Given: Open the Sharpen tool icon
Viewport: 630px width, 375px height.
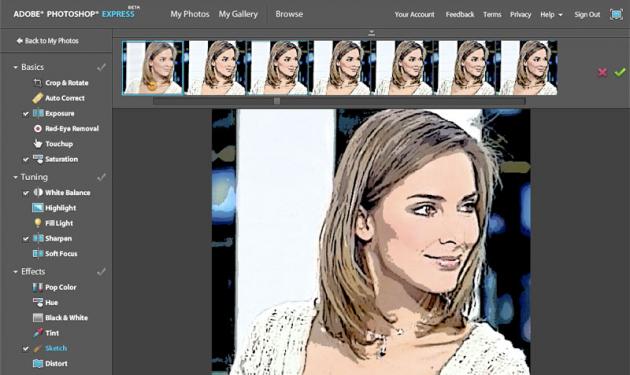Looking at the screenshot, I should [x=38, y=238].
